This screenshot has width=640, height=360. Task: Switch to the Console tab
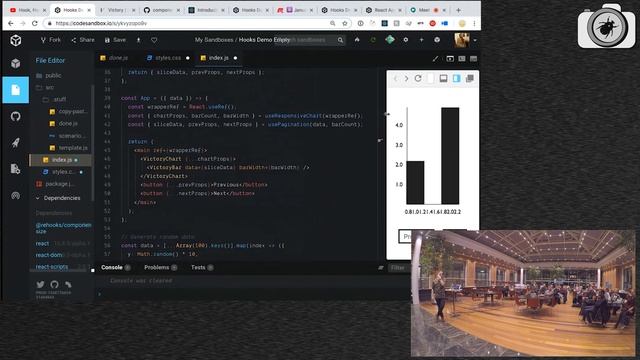tap(116, 267)
